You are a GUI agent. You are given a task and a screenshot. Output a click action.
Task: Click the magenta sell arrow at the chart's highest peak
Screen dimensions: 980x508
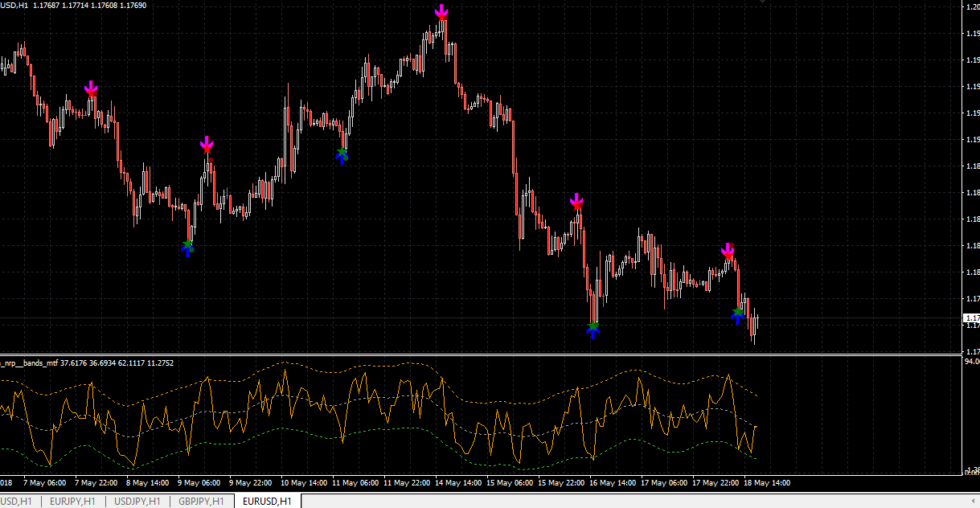(x=441, y=12)
